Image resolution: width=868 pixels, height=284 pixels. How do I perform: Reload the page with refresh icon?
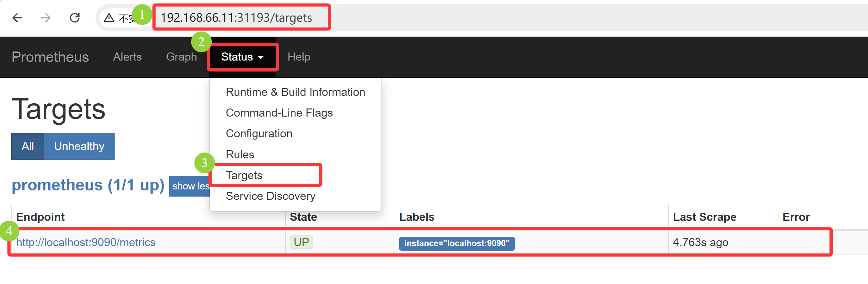point(74,17)
